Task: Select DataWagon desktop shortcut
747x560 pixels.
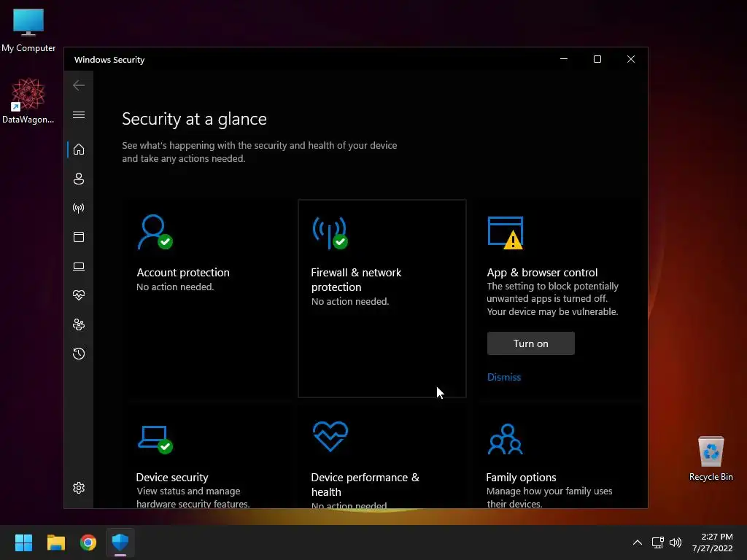Action: (28, 101)
